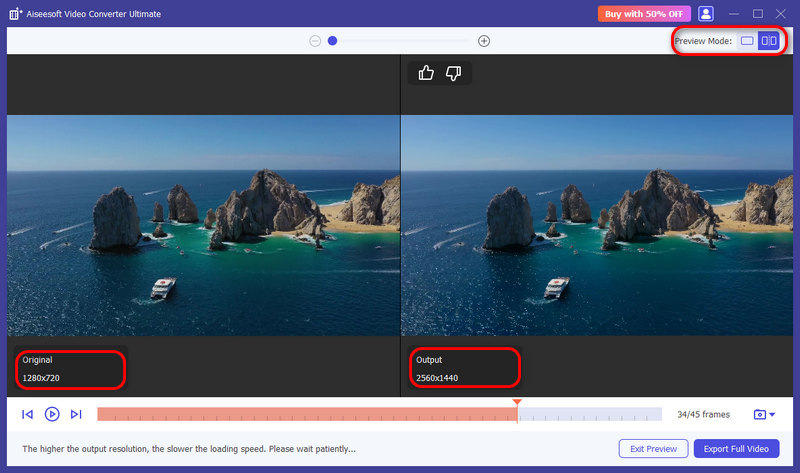
Task: Skip to the next frame
Action: [x=76, y=414]
